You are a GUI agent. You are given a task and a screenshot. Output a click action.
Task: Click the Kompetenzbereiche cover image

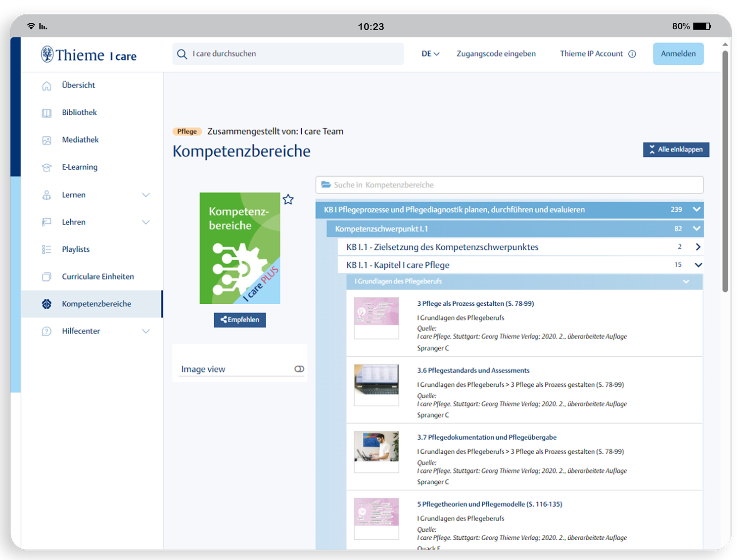pos(240,248)
